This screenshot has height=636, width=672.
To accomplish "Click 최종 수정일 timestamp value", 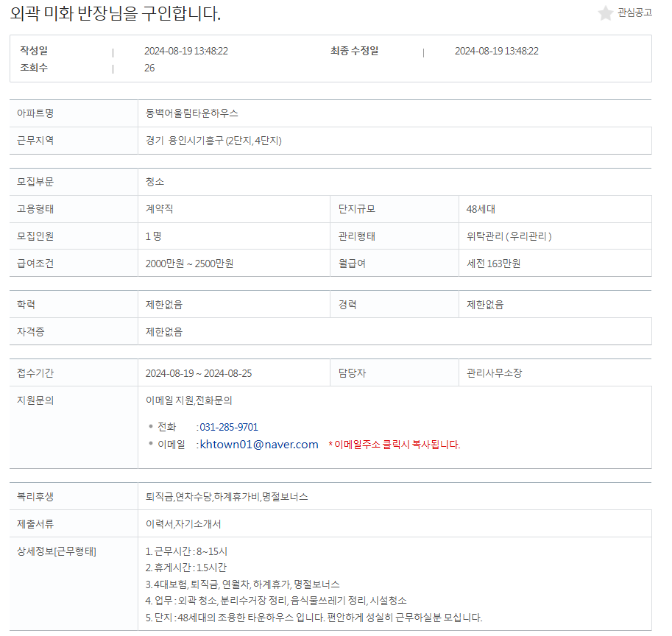I will (496, 51).
